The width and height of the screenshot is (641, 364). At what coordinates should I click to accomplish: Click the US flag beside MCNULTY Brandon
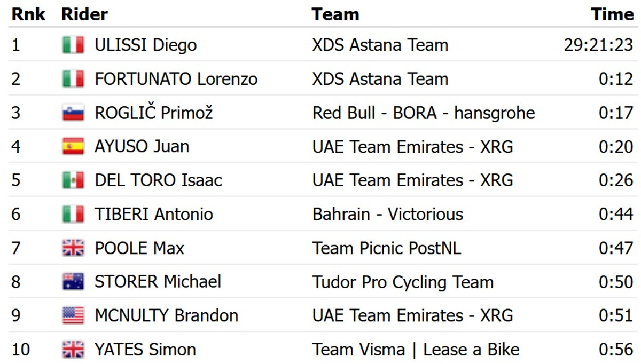coord(73,316)
